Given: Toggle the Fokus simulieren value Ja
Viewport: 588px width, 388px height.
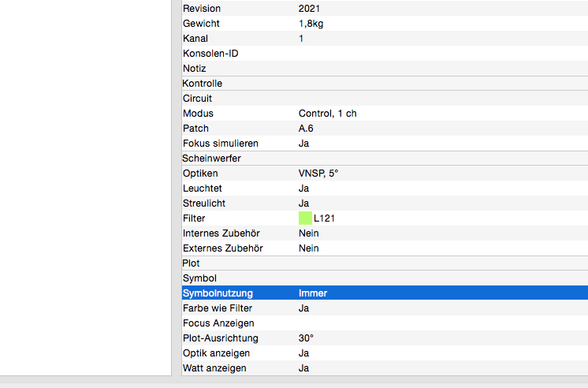Looking at the screenshot, I should coord(303,144).
